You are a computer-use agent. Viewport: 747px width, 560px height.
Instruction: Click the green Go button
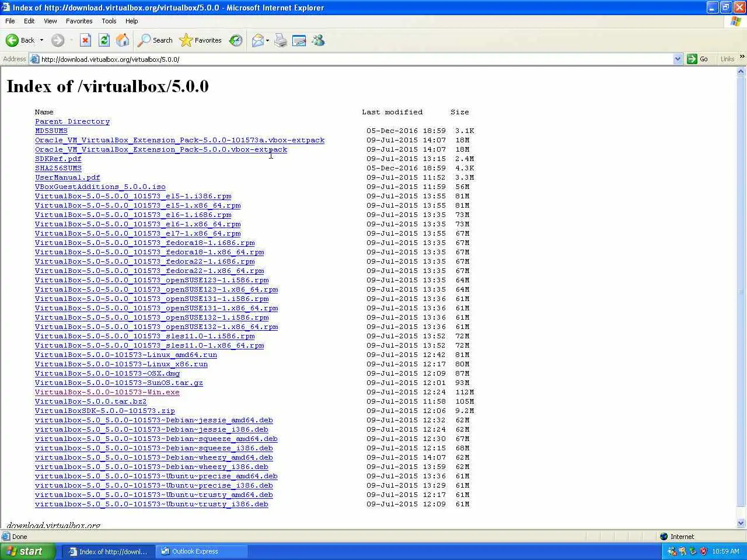coord(699,59)
